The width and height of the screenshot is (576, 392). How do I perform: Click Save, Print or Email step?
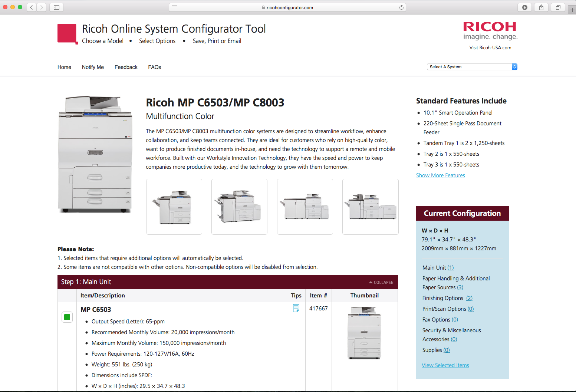pyautogui.click(x=217, y=41)
